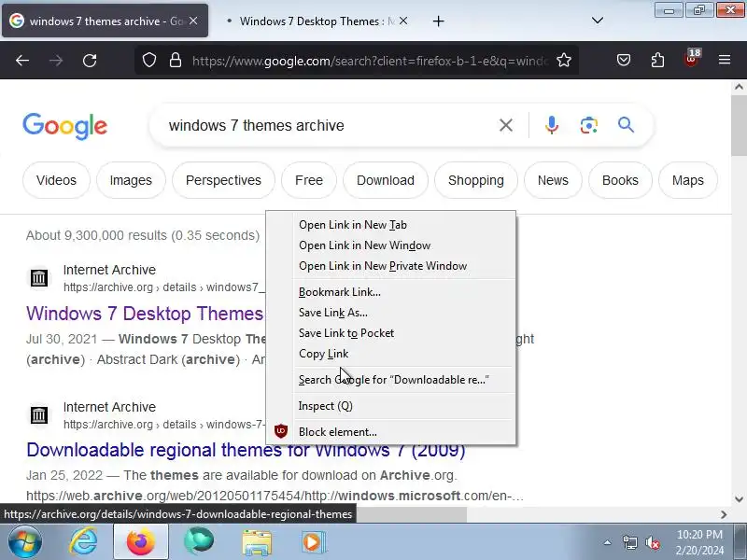Choose Save Link As… from context menu

pos(390,313)
